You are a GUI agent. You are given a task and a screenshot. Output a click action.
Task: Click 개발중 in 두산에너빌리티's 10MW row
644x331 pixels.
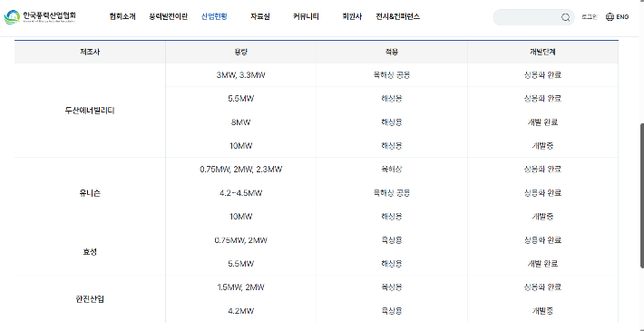tap(542, 146)
